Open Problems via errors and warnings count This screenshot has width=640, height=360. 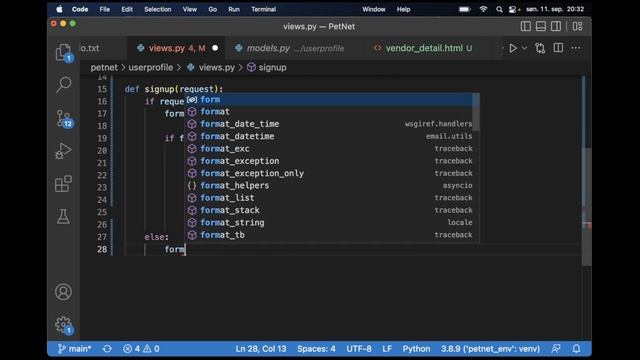pyautogui.click(x=141, y=349)
